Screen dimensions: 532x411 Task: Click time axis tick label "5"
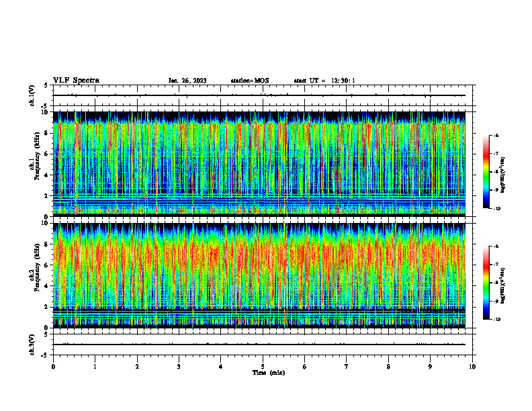pos(263,367)
